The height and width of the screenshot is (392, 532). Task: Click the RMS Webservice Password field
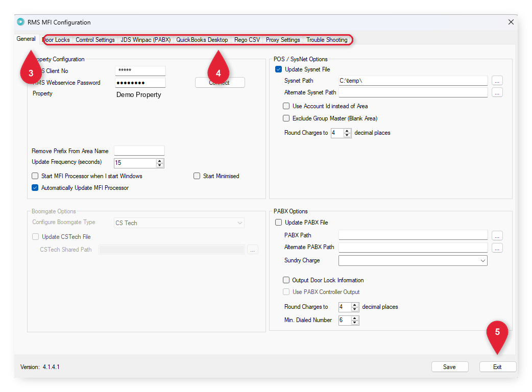[140, 83]
